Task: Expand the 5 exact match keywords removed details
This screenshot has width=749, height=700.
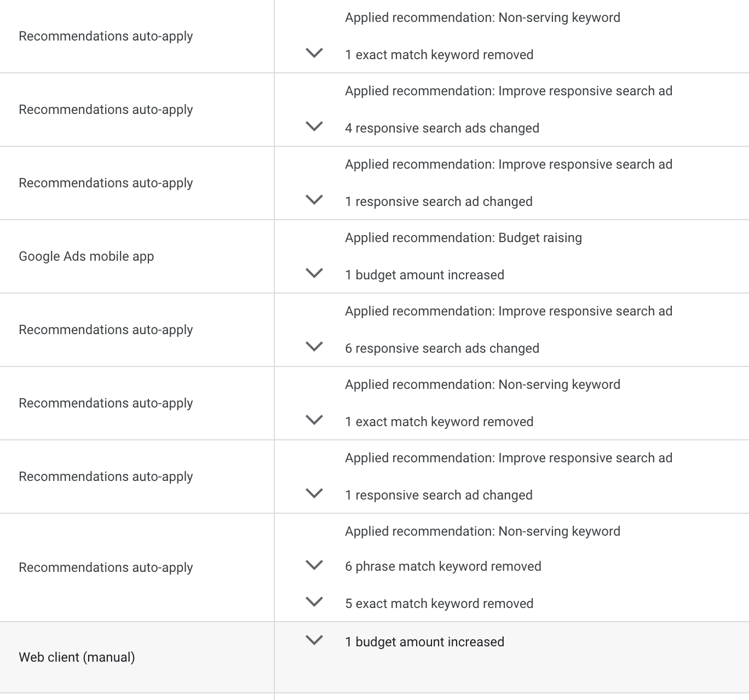Action: click(314, 603)
